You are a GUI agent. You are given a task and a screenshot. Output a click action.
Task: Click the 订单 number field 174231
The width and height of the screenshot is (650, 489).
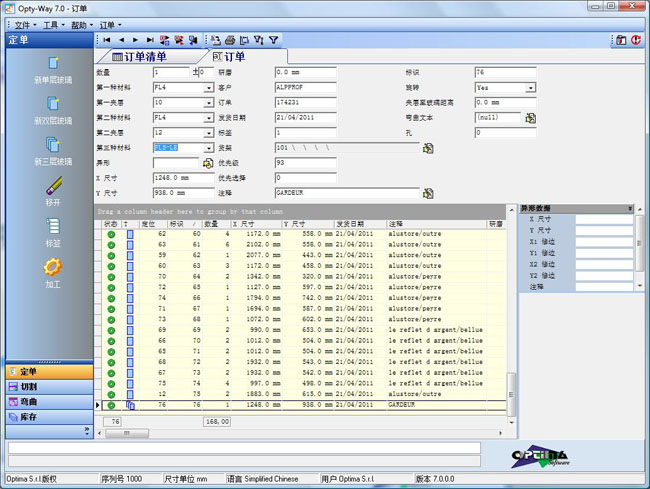pos(306,102)
